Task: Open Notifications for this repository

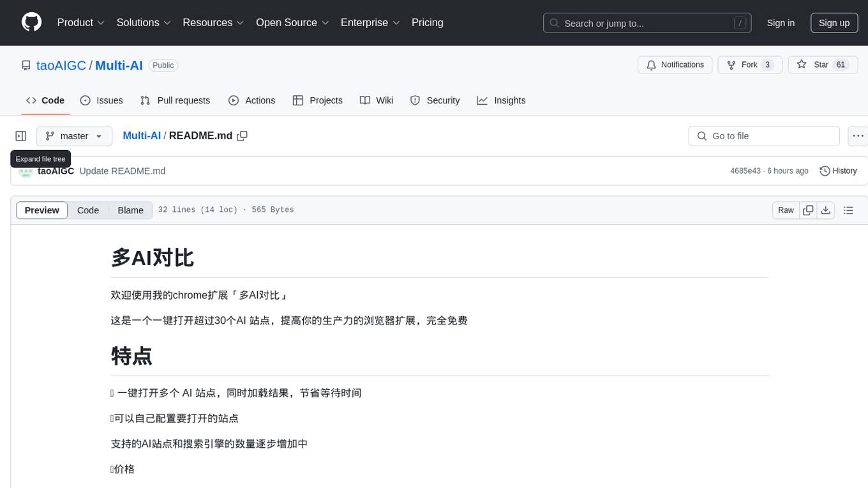Action: click(x=675, y=65)
